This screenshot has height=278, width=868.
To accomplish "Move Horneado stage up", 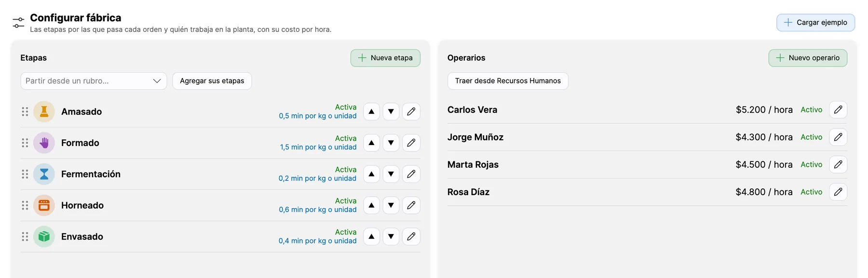I will (371, 206).
